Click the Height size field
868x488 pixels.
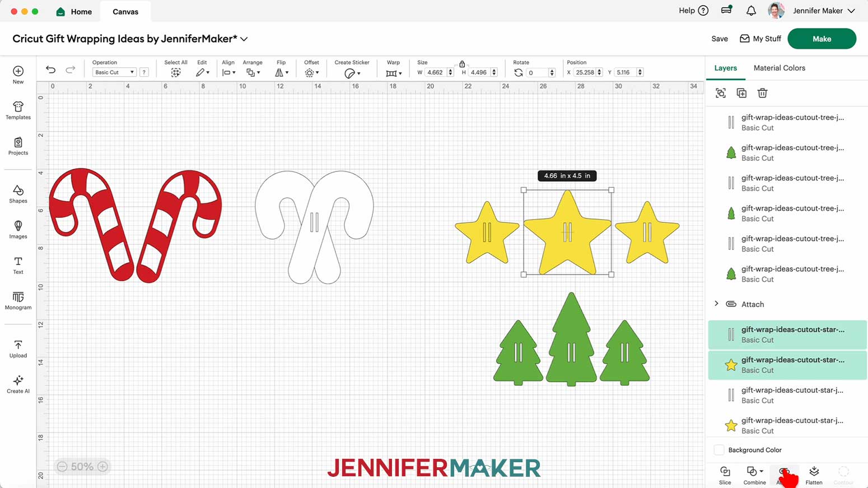[479, 72]
